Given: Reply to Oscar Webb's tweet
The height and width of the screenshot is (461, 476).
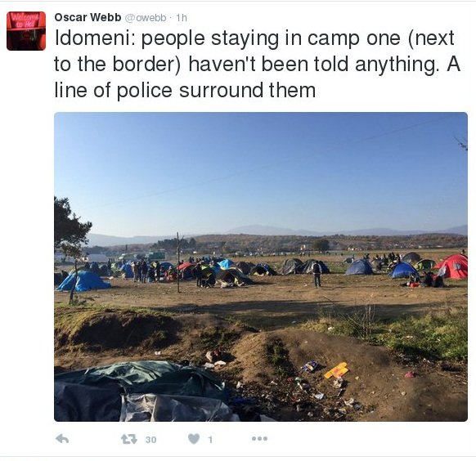Looking at the screenshot, I should [x=62, y=439].
